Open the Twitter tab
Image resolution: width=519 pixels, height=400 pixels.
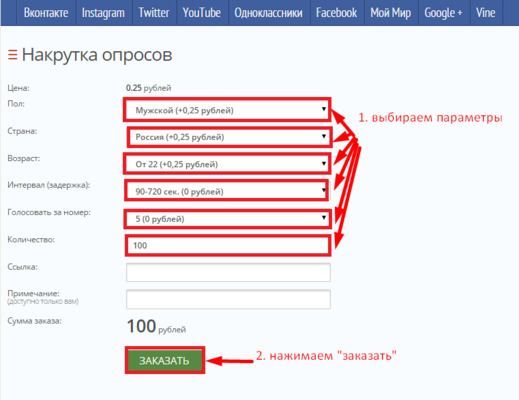coord(154,13)
